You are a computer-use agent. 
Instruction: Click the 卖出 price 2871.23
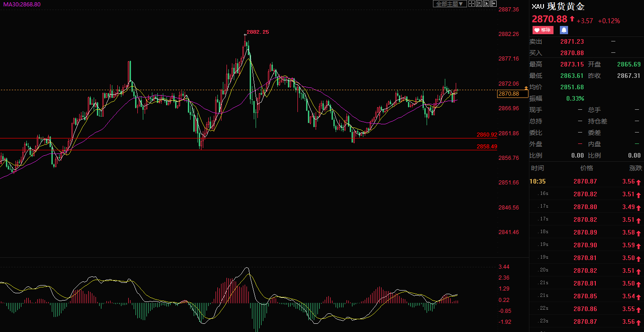coord(572,41)
